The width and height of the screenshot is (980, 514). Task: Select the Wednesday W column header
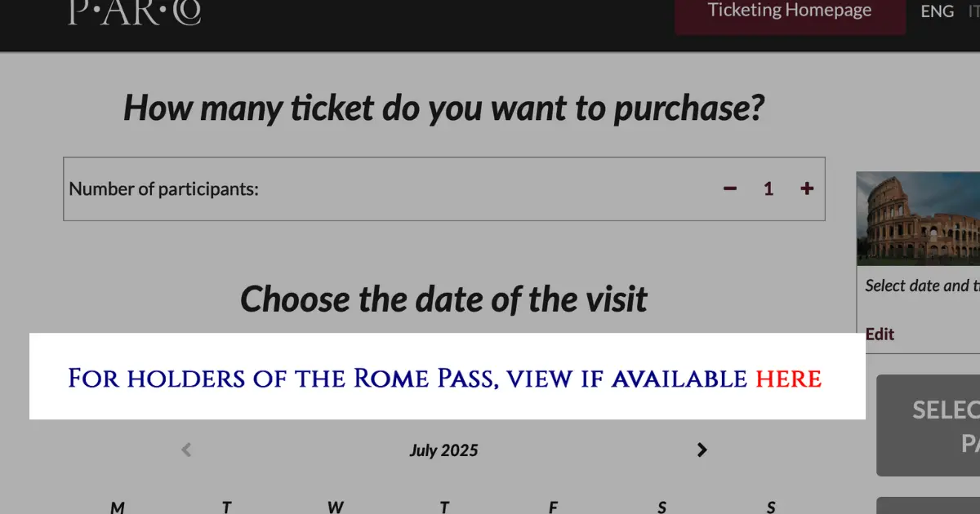tap(335, 507)
